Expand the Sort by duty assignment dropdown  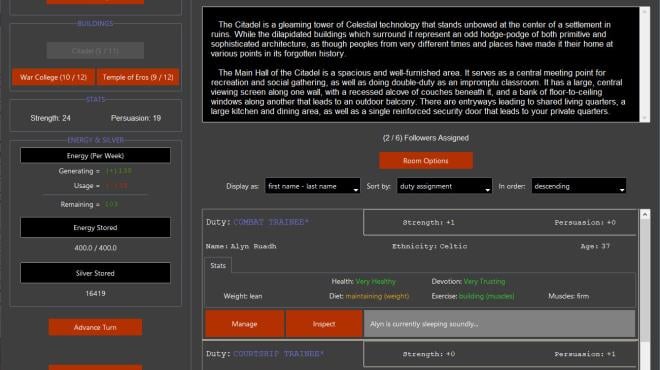pyautogui.click(x=444, y=186)
